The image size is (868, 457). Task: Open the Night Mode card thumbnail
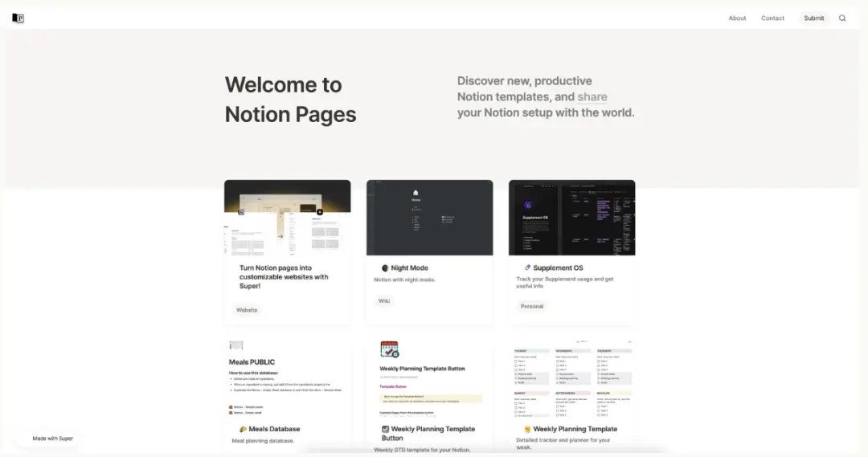tap(429, 218)
